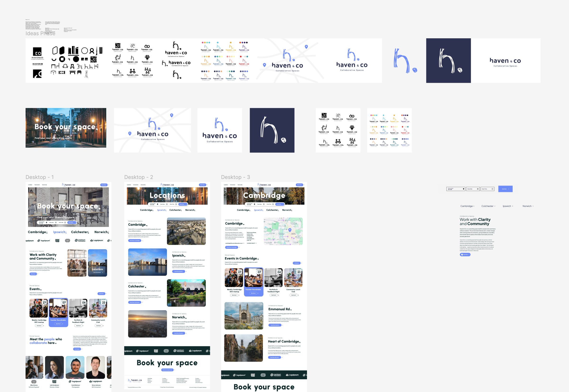Click the clock icon in the standalone Enter Time field

[x=492, y=189]
